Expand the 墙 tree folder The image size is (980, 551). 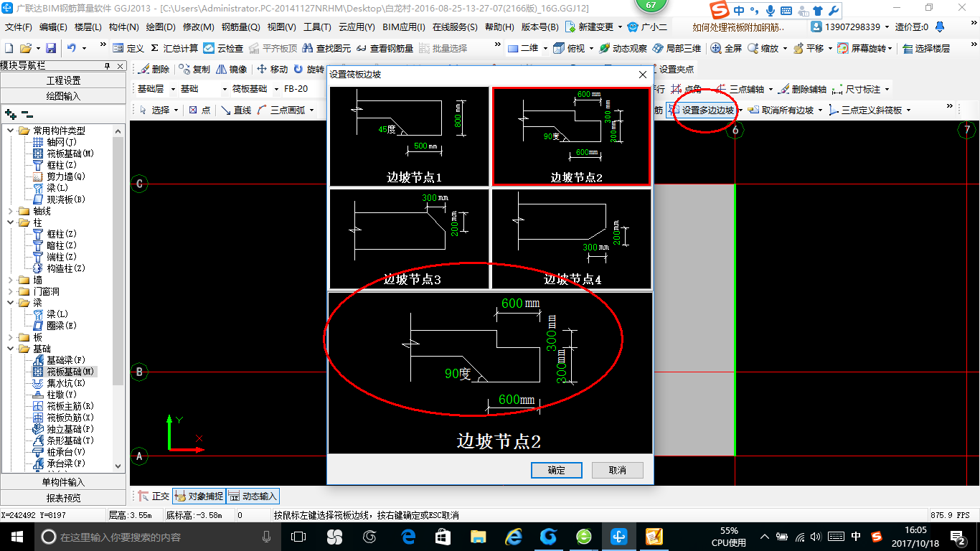(10, 280)
